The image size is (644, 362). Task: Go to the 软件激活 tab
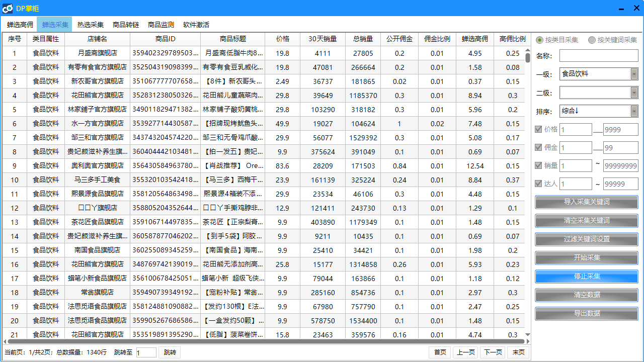pos(196,25)
